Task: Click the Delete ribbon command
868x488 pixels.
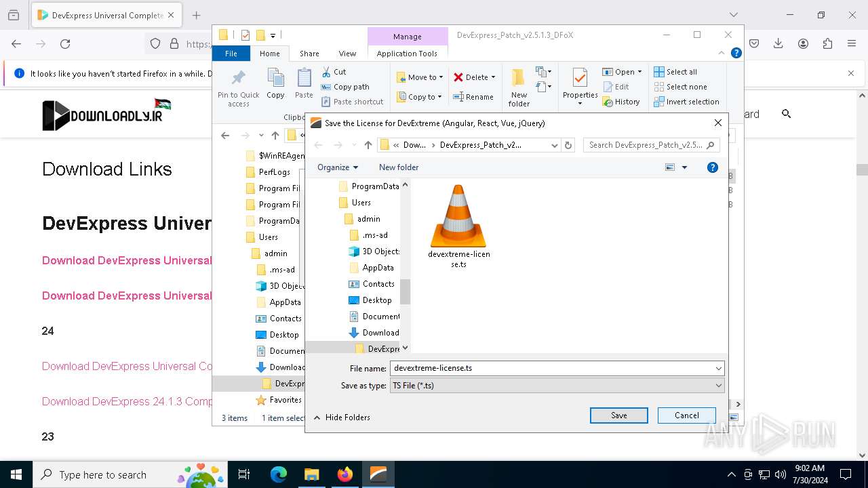Action: point(475,77)
